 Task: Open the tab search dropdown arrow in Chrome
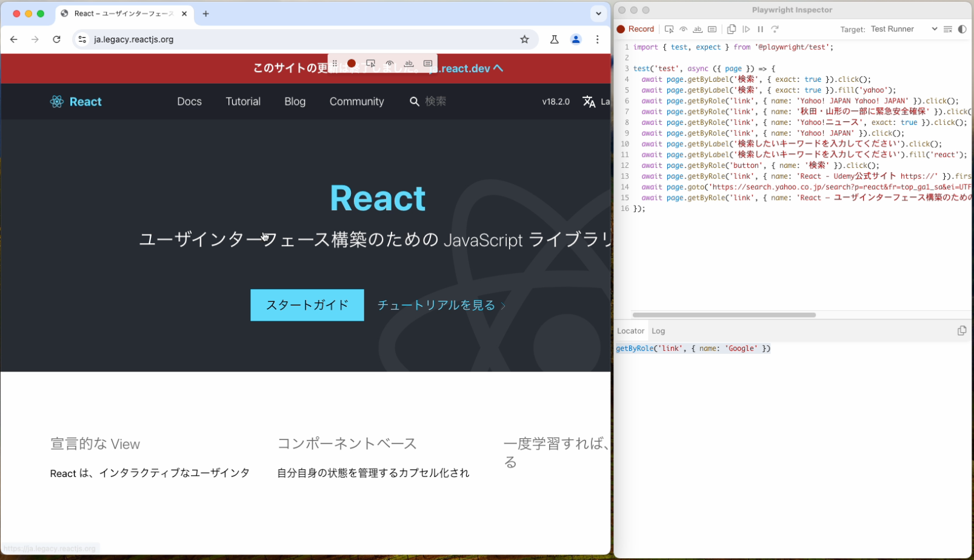pyautogui.click(x=598, y=14)
